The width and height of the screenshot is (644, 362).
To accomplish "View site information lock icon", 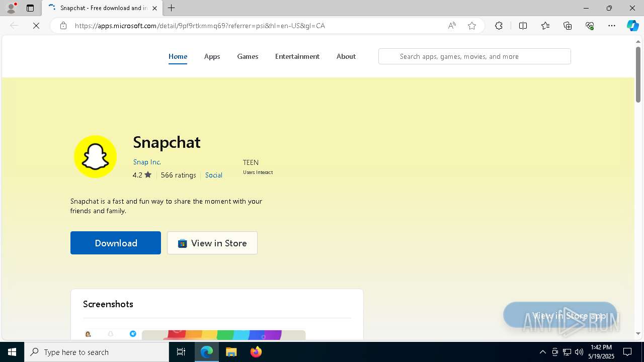I will 63,26.
